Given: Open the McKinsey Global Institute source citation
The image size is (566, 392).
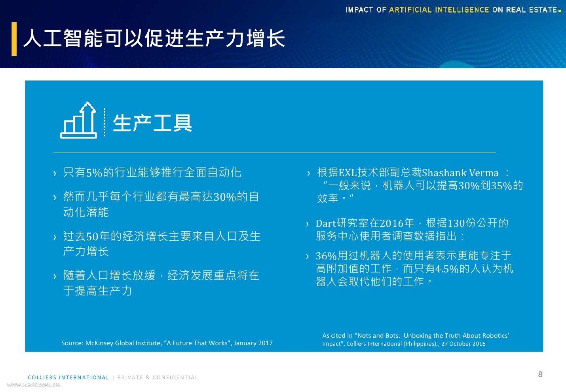Looking at the screenshot, I should [167, 343].
